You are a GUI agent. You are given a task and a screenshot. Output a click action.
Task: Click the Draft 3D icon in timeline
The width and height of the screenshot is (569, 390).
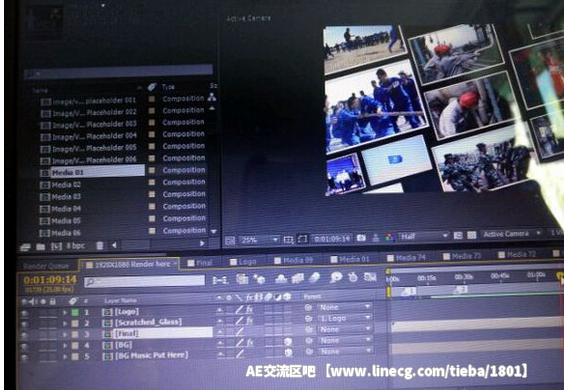pos(259,279)
